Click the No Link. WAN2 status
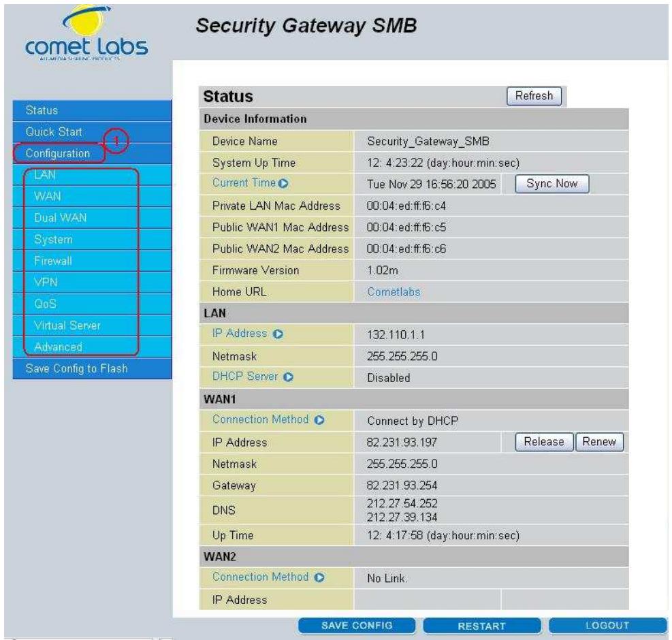This screenshot has height=640, width=672. point(387,578)
